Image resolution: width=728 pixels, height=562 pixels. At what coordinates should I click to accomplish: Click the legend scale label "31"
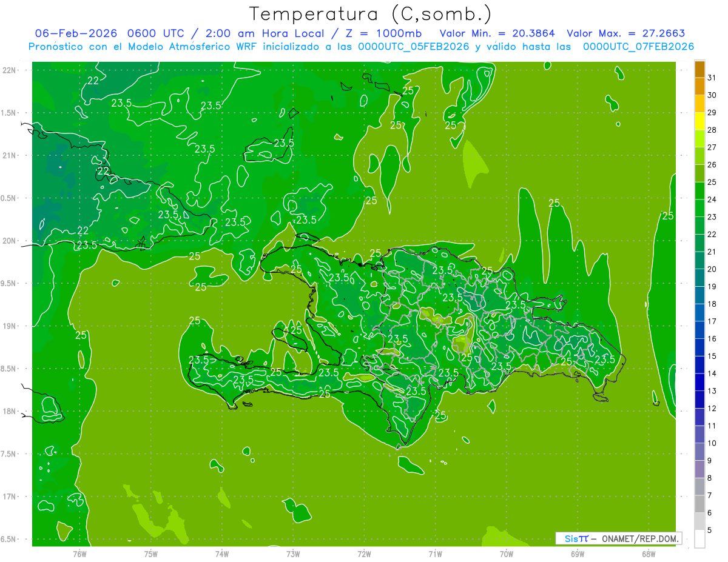click(712, 78)
